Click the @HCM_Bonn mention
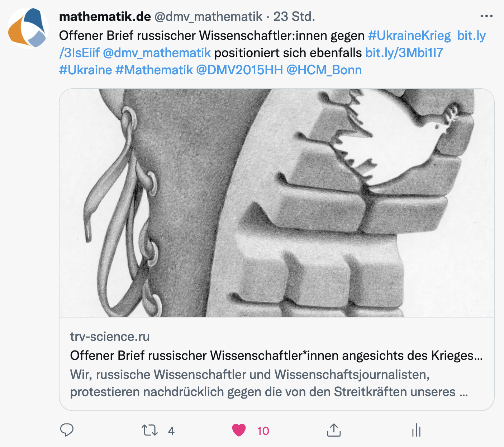This screenshot has width=504, height=447. coord(324,70)
